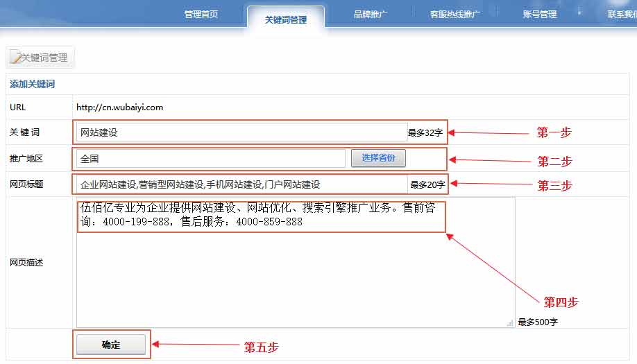Image resolution: width=637 pixels, height=364 pixels.
Task: Click the http://cn.wubaiyi.com URL text
Action: click(119, 107)
